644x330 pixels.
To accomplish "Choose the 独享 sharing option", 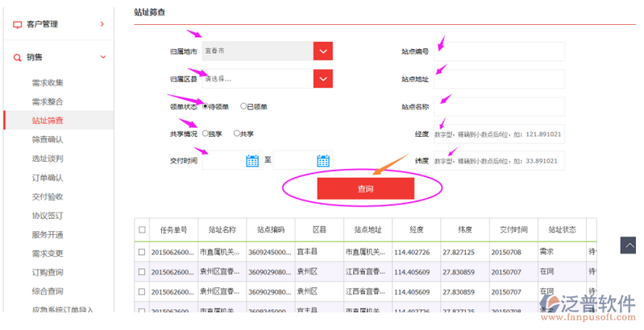I will [x=206, y=134].
